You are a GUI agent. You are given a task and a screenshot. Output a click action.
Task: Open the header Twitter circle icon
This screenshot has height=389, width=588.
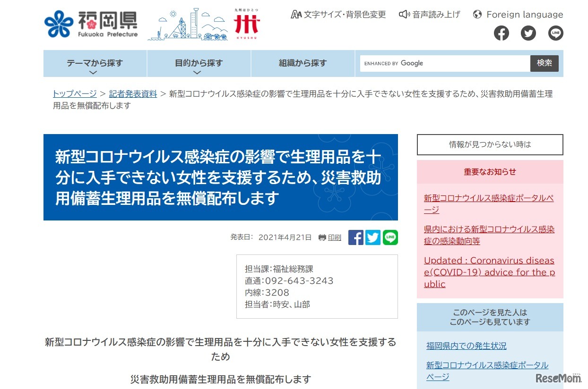tap(528, 33)
